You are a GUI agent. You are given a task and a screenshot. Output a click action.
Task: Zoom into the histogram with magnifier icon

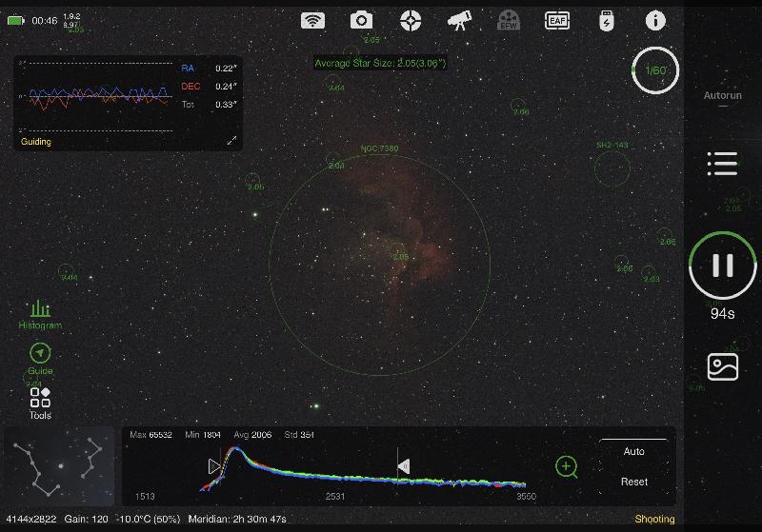click(566, 467)
